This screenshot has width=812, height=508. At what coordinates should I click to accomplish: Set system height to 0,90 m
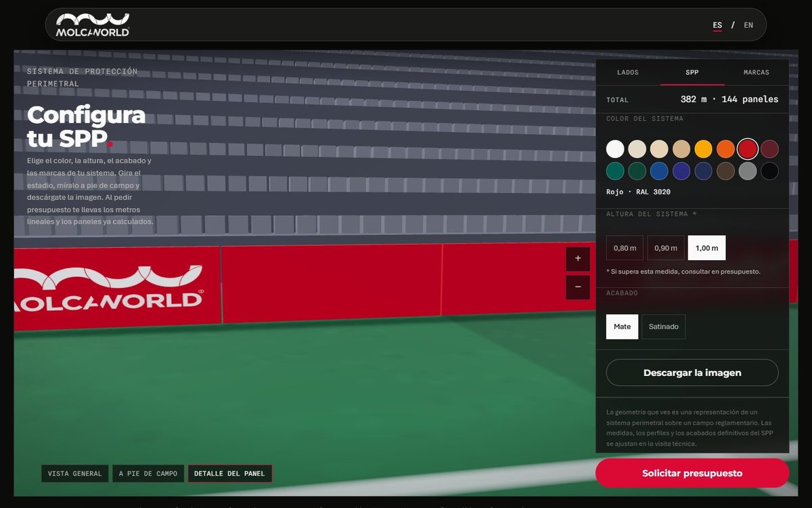666,248
